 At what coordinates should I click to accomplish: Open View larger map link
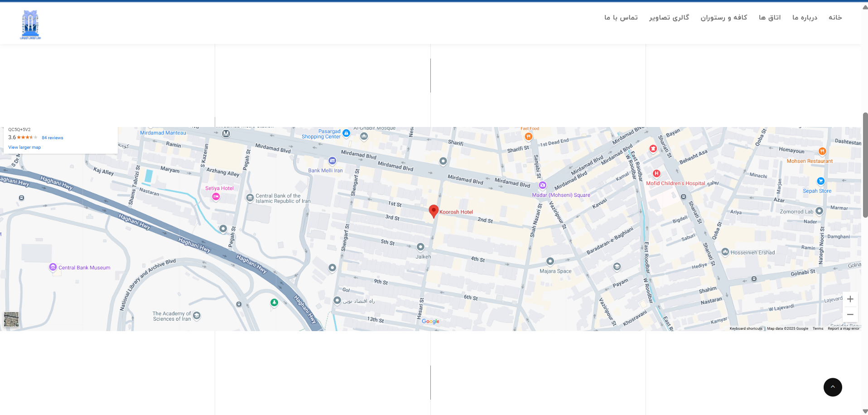coord(24,147)
